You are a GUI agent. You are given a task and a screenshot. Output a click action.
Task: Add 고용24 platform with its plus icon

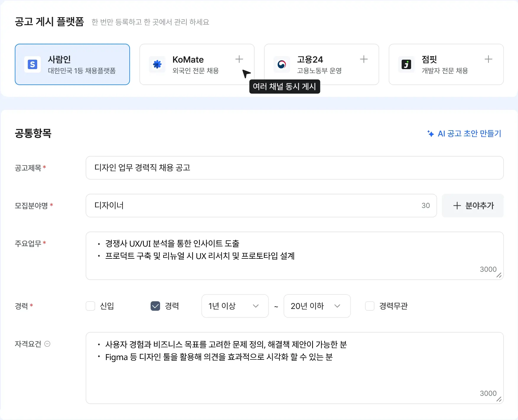click(364, 59)
